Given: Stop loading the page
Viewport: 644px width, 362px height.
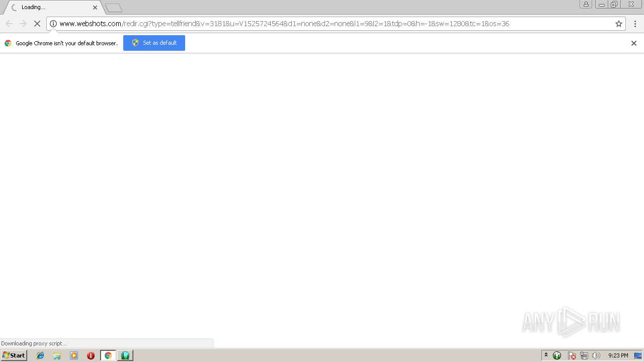Looking at the screenshot, I should 37,24.
